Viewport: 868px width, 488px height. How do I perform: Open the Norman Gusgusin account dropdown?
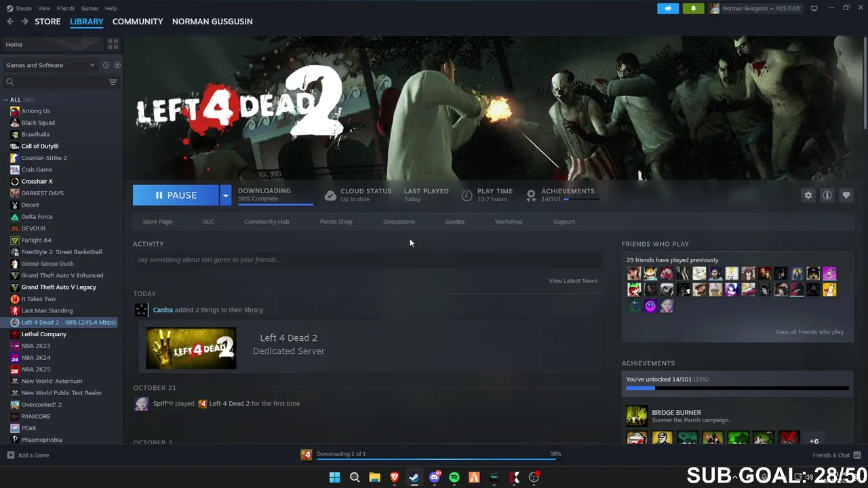click(755, 8)
